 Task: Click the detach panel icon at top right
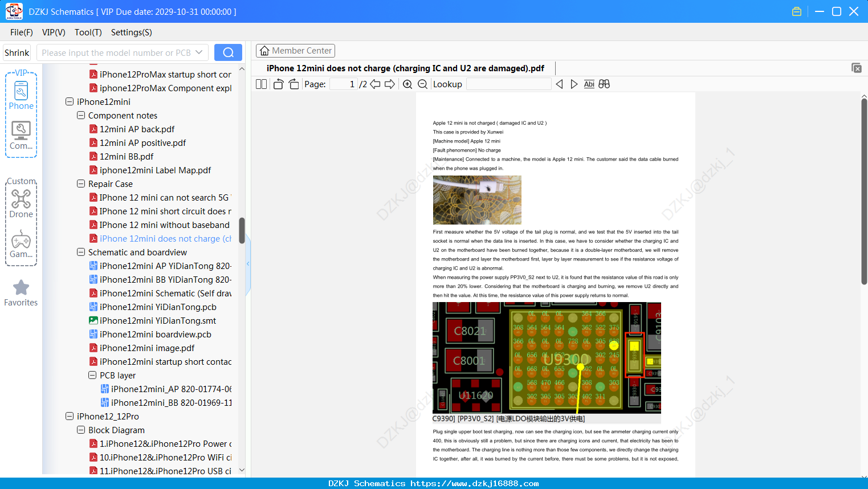click(x=857, y=68)
